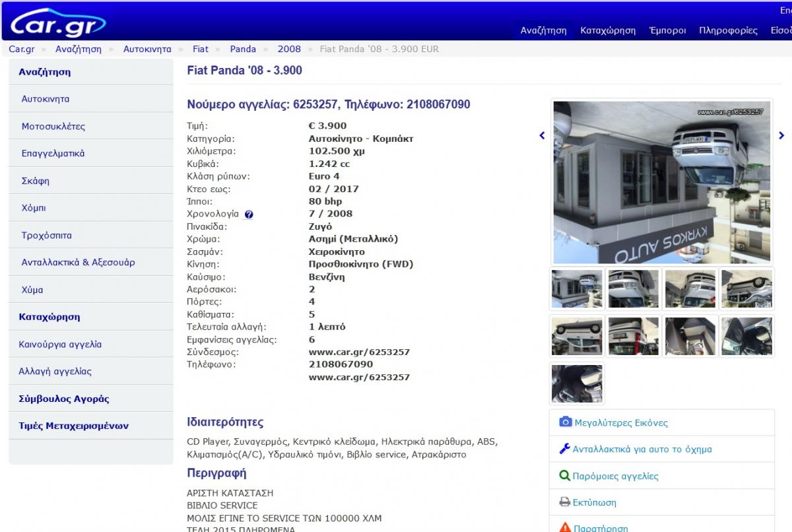Select second thumbnail in first row
Viewport: 792px width, 532px height.
point(634,288)
